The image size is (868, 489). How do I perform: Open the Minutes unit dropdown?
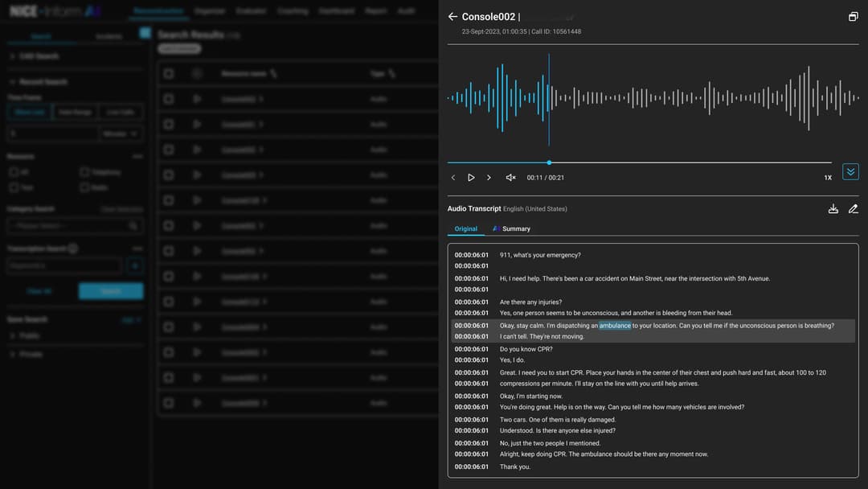tap(120, 134)
